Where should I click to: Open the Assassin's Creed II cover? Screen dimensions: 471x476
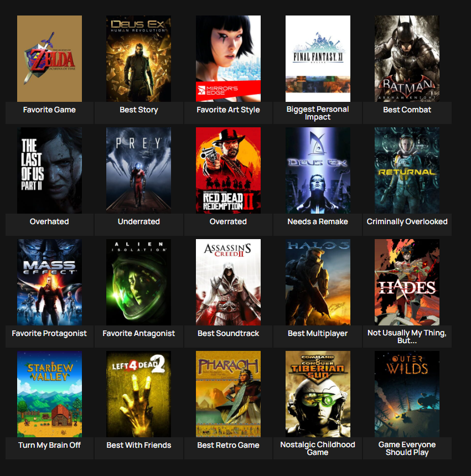[x=228, y=282]
